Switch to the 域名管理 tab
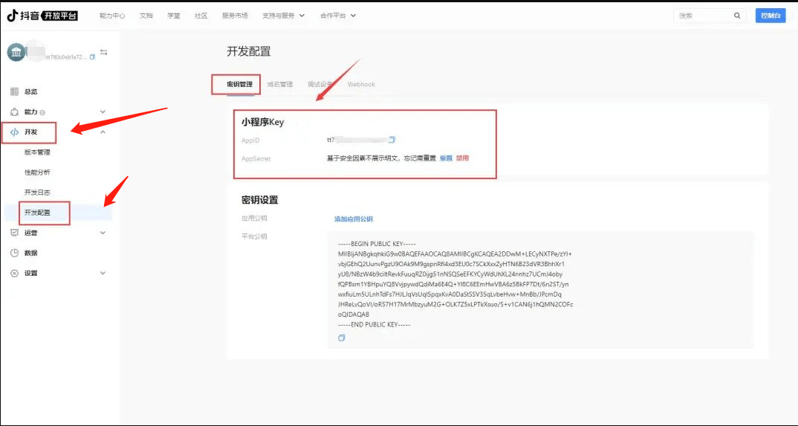The image size is (798, 426). tap(280, 85)
